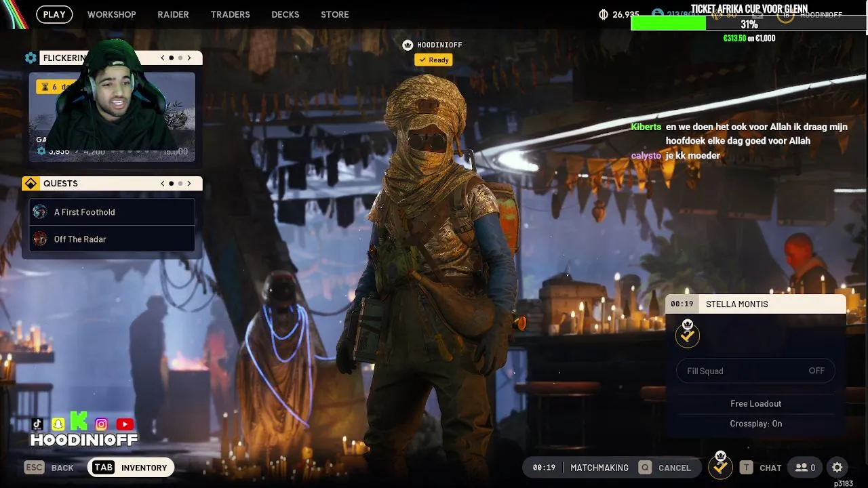This screenshot has width=868, height=488.
Task: Click the Quests diamond icon
Action: 31,184
